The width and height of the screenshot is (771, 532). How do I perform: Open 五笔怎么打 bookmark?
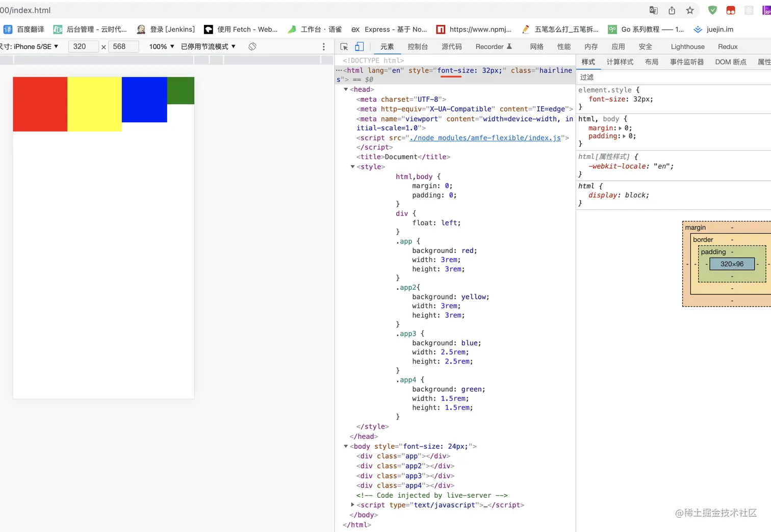click(560, 30)
